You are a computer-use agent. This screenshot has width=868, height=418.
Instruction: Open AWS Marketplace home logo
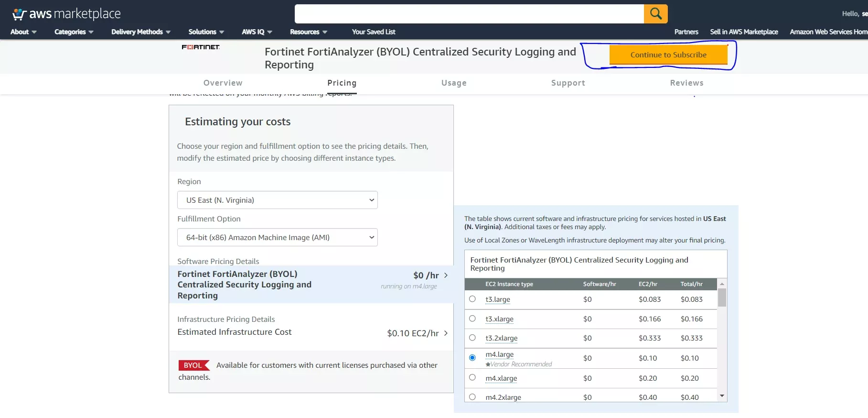pos(66,14)
